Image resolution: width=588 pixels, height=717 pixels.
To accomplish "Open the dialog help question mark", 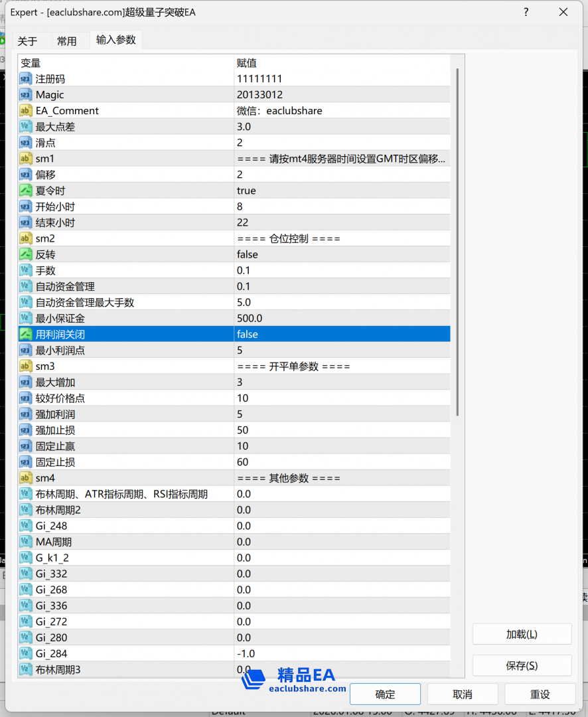I will (x=526, y=12).
